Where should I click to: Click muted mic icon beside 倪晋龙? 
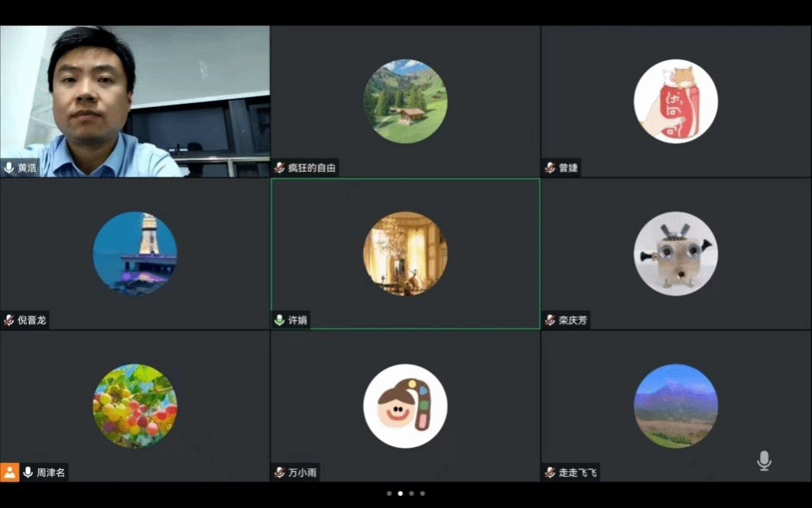(x=9, y=320)
